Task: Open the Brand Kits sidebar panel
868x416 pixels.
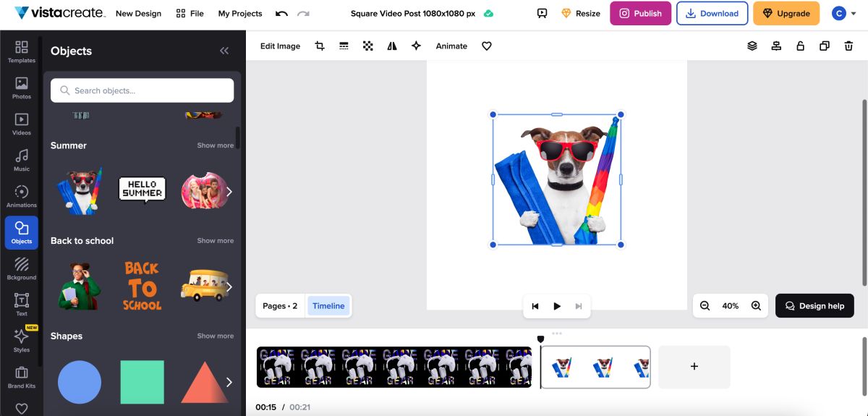Action: point(22,377)
